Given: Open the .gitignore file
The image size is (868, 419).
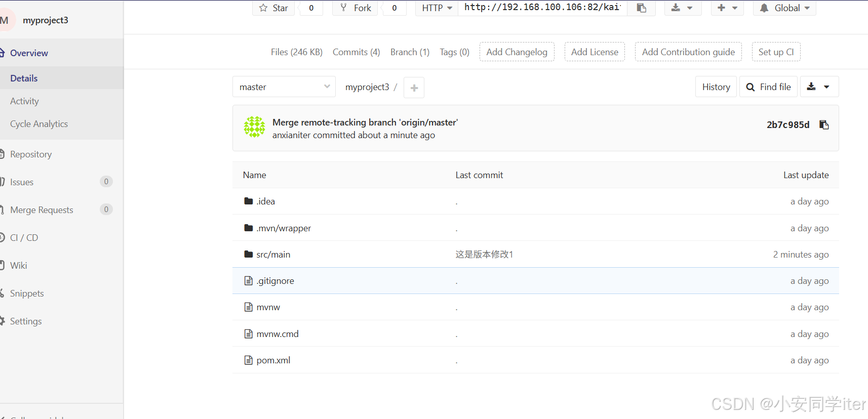Looking at the screenshot, I should (275, 281).
